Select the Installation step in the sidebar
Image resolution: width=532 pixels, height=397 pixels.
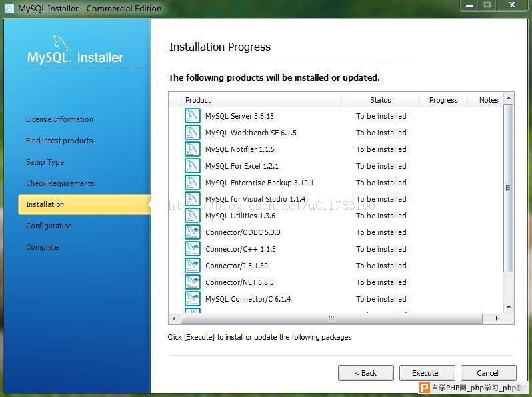85,204
